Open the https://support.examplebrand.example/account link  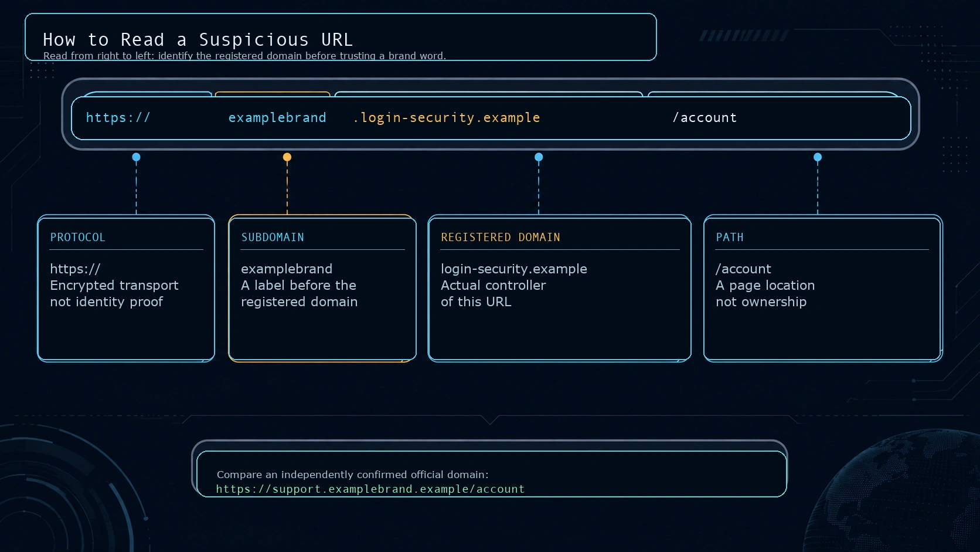coord(370,489)
